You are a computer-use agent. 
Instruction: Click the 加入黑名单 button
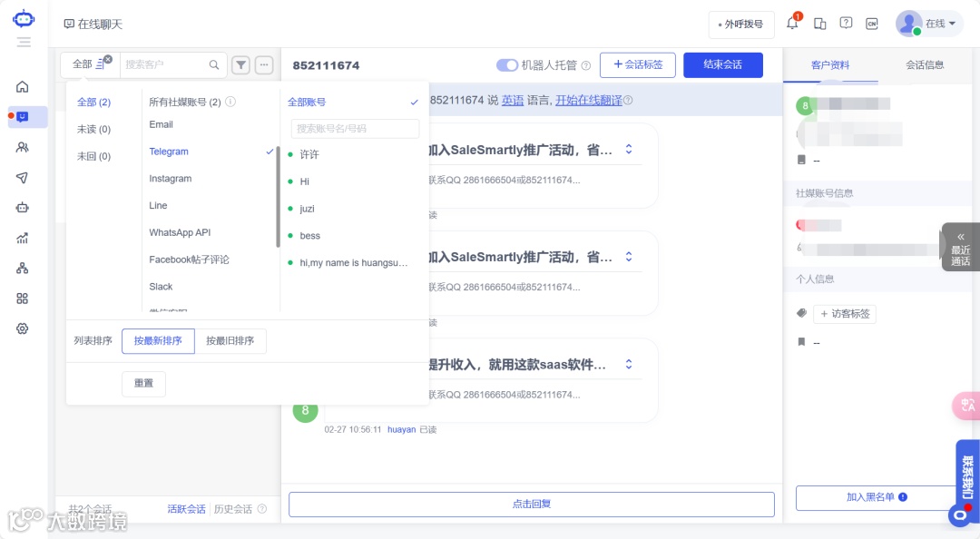(x=876, y=498)
